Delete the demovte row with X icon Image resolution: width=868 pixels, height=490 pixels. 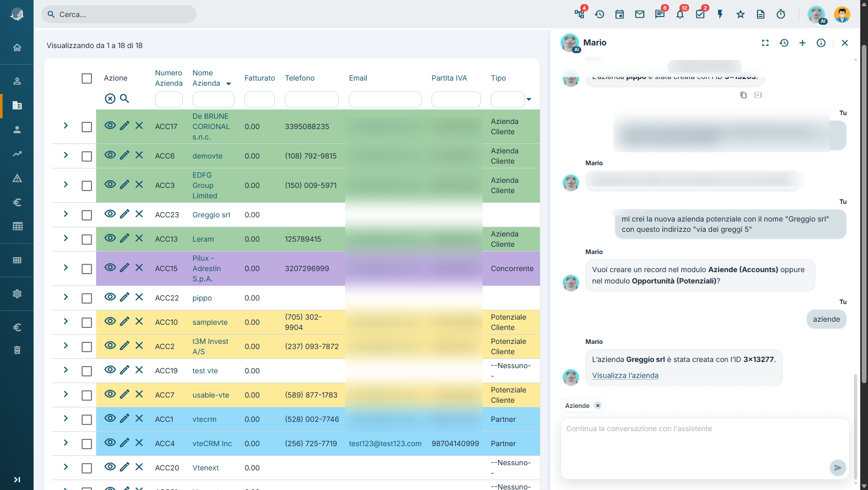139,155
